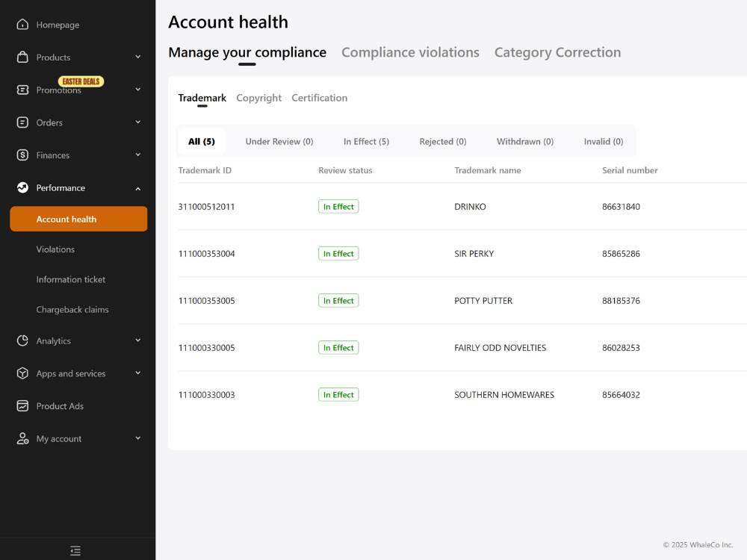Click SOUTHERN HOMEWARES trademark name
This screenshot has width=747, height=560.
click(504, 395)
